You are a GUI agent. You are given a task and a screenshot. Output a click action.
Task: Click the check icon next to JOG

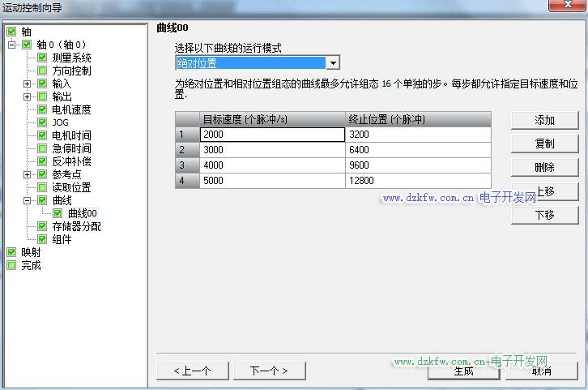[42, 122]
